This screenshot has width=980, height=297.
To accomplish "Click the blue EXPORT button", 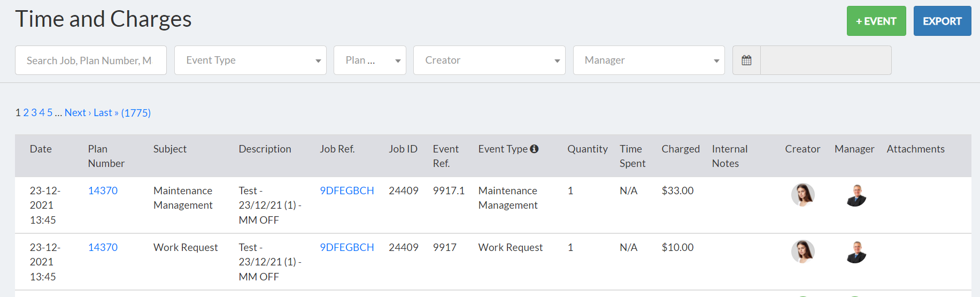I will pyautogui.click(x=942, y=21).
